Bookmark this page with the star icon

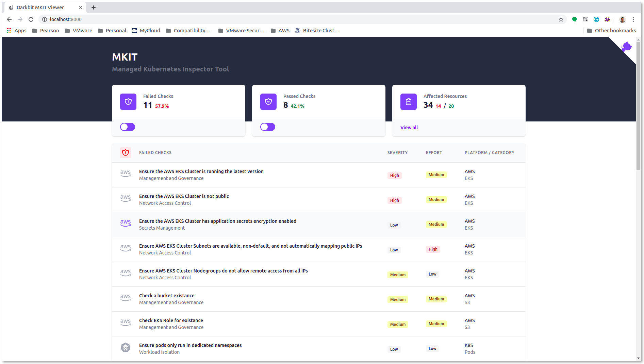tap(561, 19)
